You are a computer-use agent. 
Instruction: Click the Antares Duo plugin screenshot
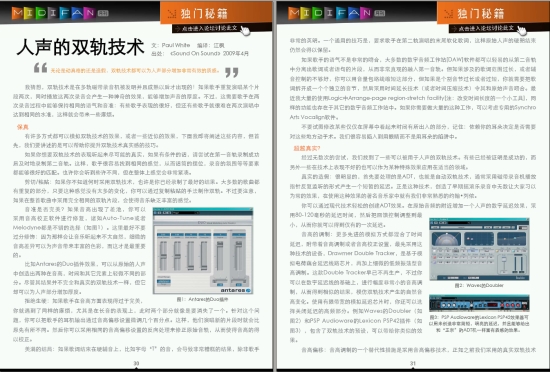pyautogui.click(x=203, y=251)
